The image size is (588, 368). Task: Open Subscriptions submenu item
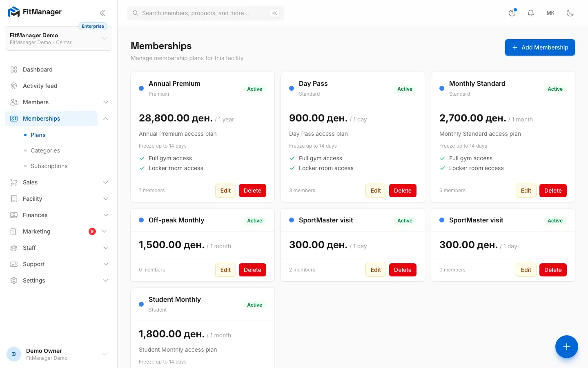49,166
